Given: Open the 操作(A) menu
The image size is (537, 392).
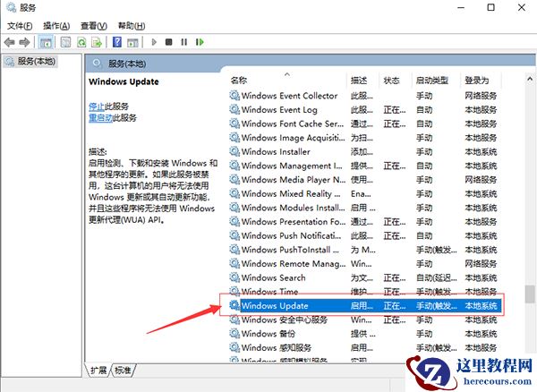Looking at the screenshot, I should click(56, 26).
